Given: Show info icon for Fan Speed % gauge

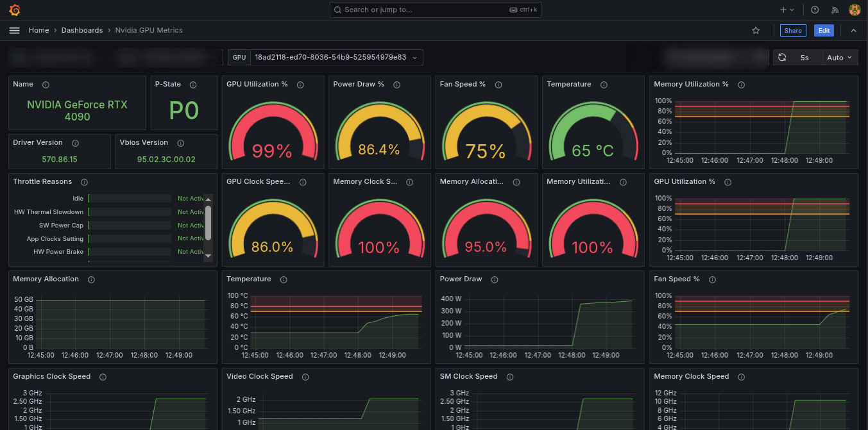Looking at the screenshot, I should (x=498, y=85).
